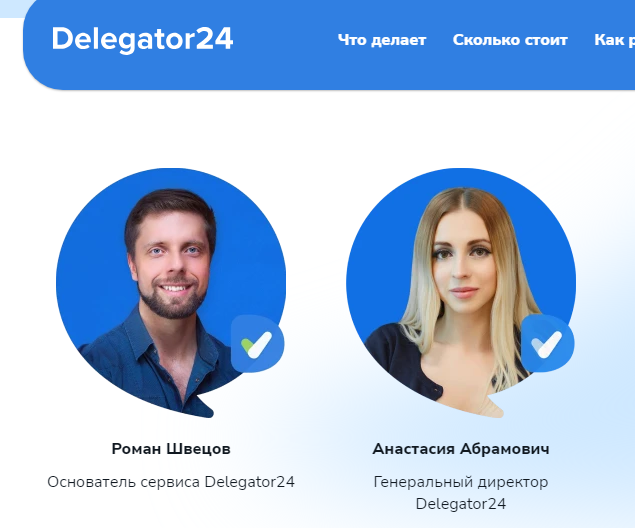
Task: Click Анастасия Абрамович's portrait photo
Action: tap(461, 292)
